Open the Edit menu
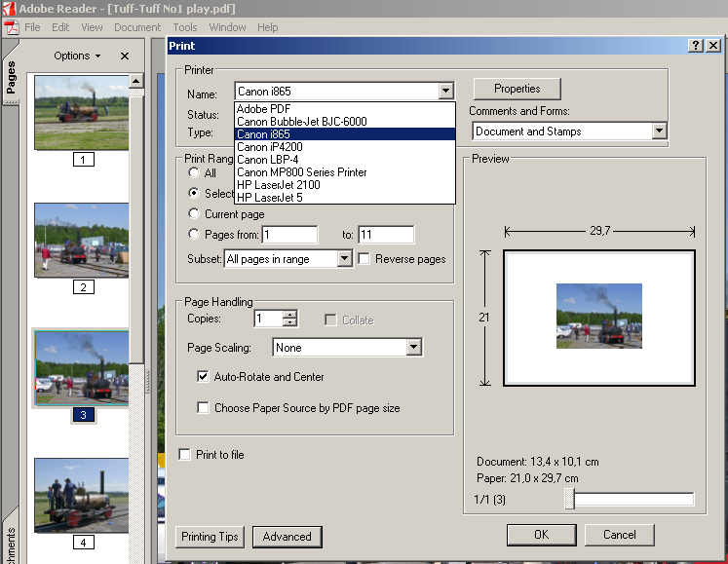Viewport: 728px width, 564px height. tap(60, 27)
